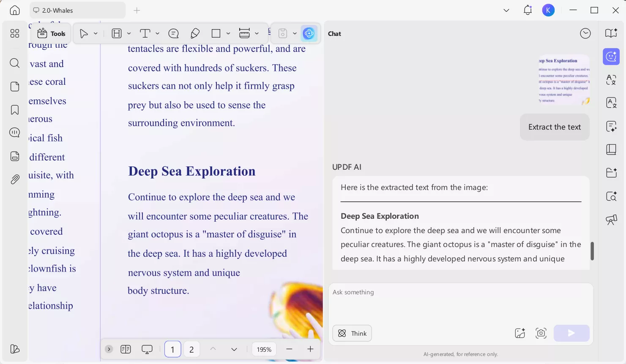The height and width of the screenshot is (364, 626).
Task: Expand the text tool dropdown arrow
Action: [x=157, y=33]
